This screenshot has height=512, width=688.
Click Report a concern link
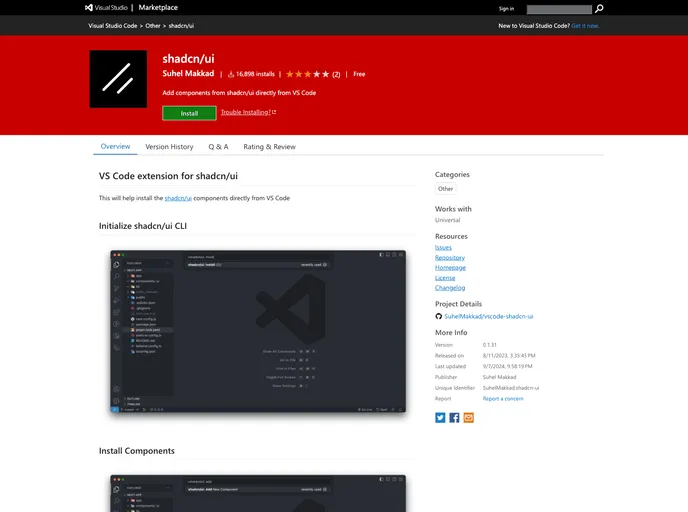coord(503,399)
